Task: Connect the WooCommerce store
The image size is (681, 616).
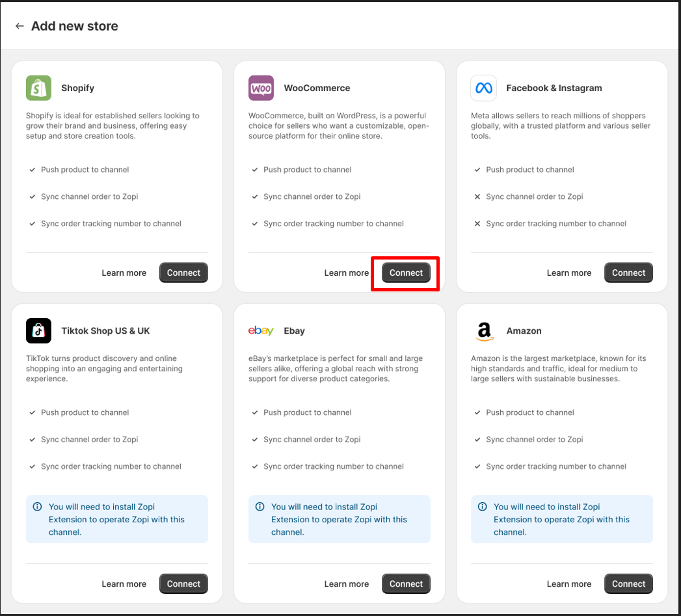Action: pyautogui.click(x=406, y=273)
